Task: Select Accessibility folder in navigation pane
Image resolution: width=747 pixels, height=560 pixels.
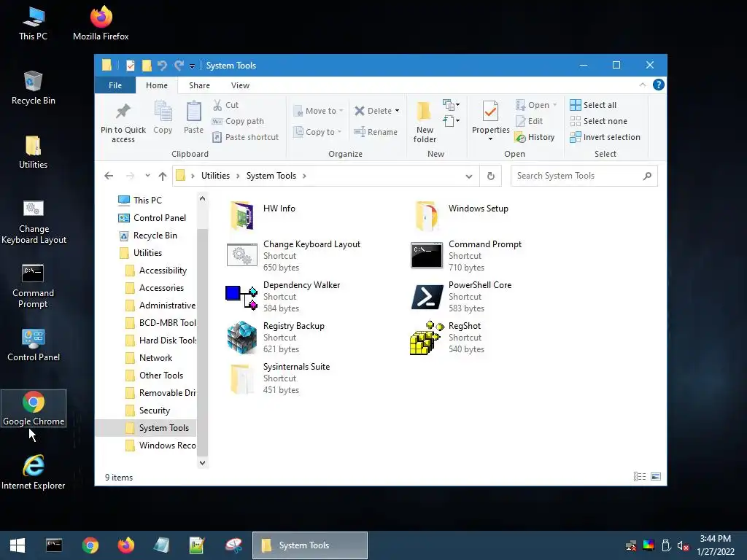Action: coord(156,271)
